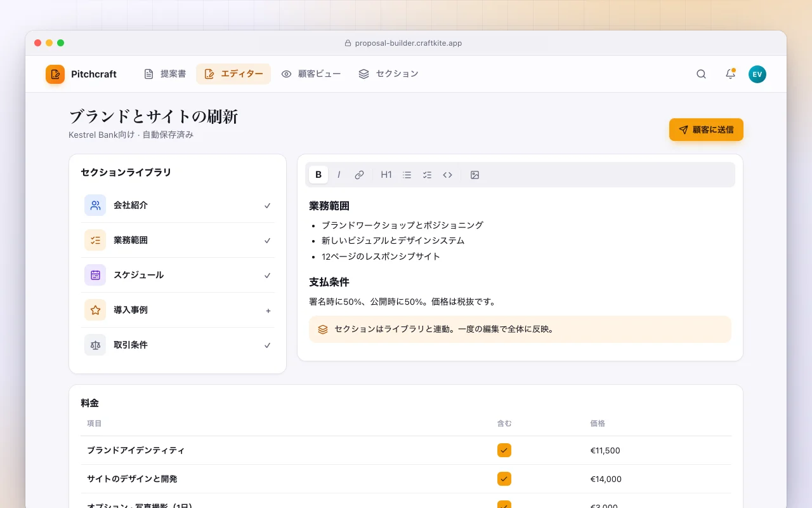Toggle the checkmark next to 業務範囲
Image resolution: width=812 pixels, height=508 pixels.
pos(268,241)
